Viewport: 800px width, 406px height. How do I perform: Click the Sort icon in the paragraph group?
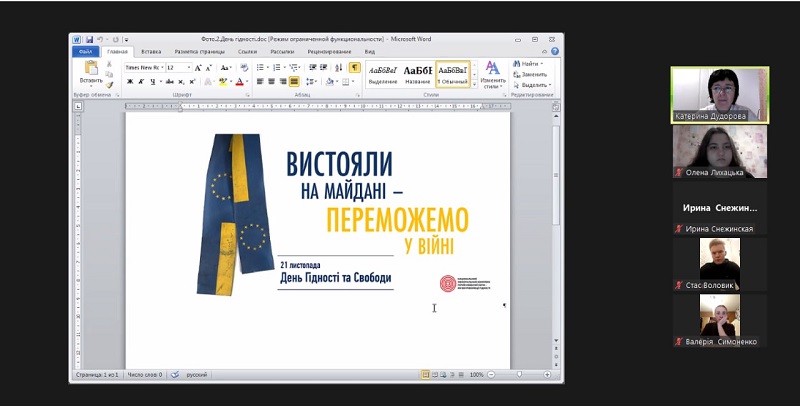click(339, 67)
